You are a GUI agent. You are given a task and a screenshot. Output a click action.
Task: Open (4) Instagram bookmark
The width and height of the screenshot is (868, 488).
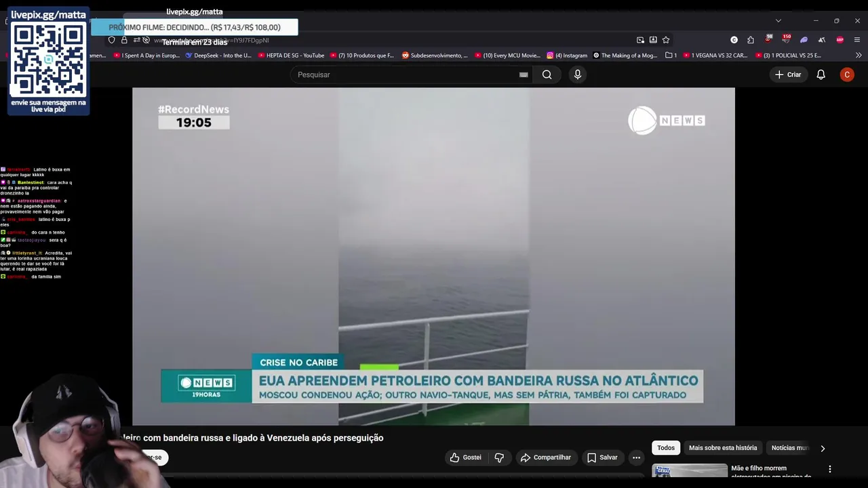567,56
